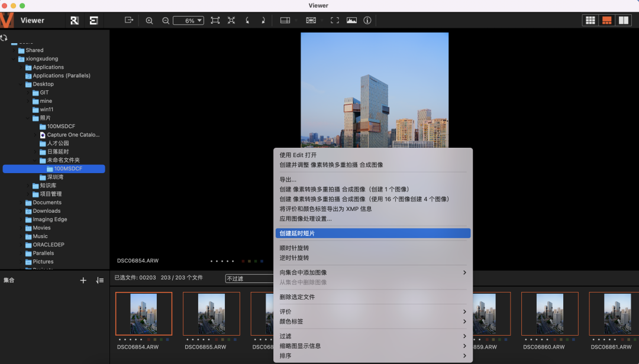Click the panel layout display icon
This screenshot has height=364, width=639.
point(285,20)
